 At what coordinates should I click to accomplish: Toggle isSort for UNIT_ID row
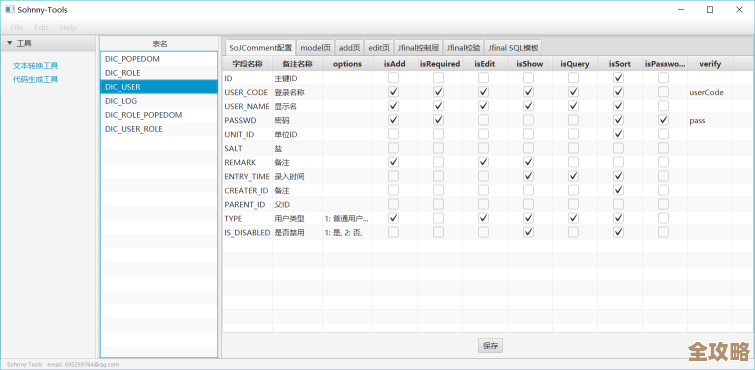pyautogui.click(x=619, y=133)
